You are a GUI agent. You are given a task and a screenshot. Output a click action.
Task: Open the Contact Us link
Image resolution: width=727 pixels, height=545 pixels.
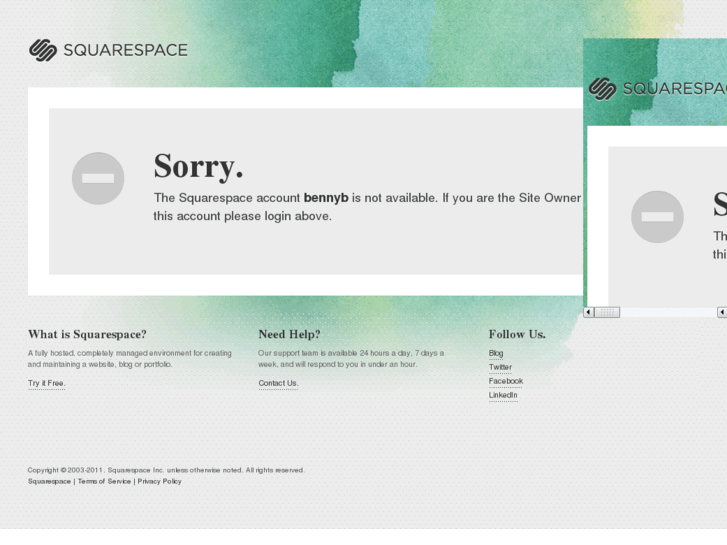278,383
